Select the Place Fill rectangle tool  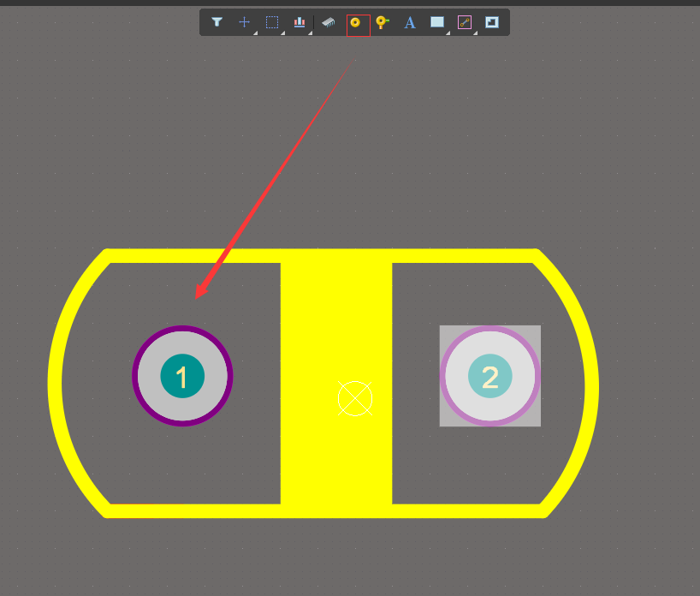[x=437, y=22]
